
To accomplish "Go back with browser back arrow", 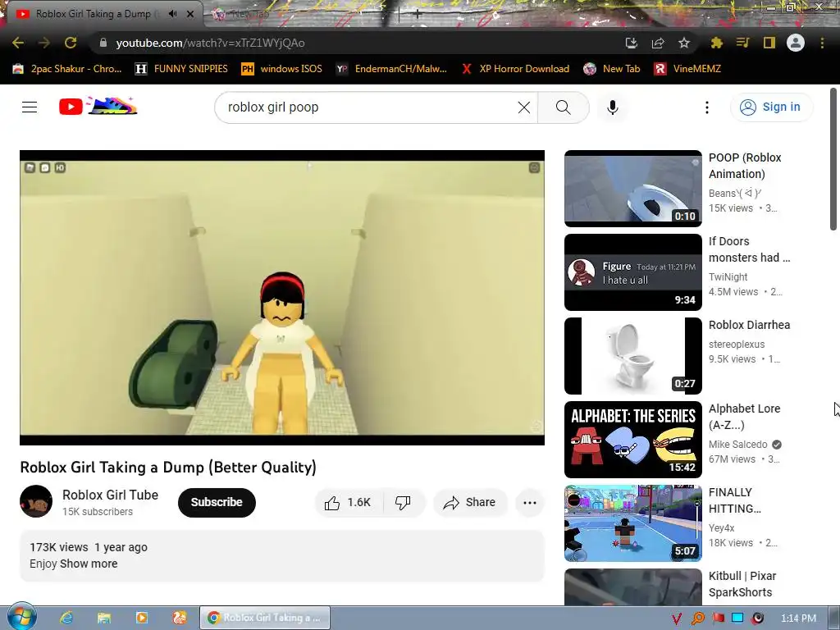I will (18, 43).
